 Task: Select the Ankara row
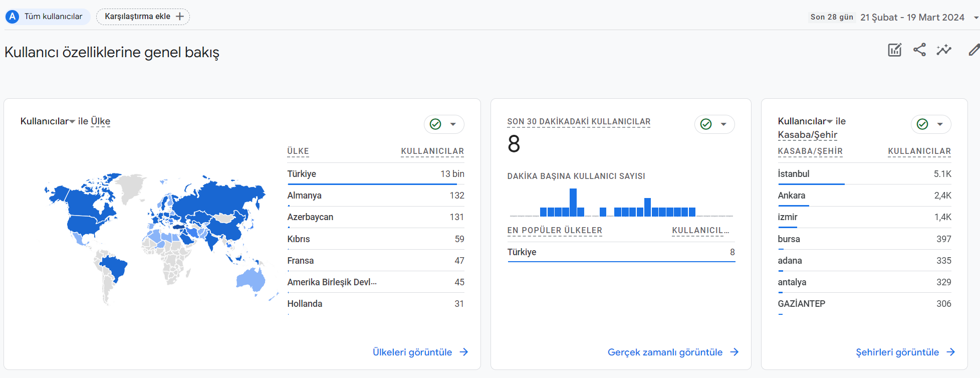[864, 196]
